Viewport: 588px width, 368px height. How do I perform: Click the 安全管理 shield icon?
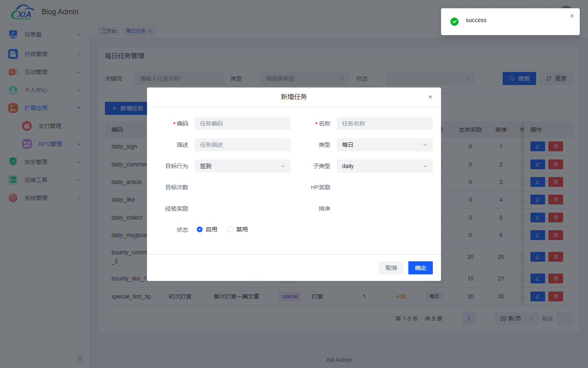pos(13,162)
